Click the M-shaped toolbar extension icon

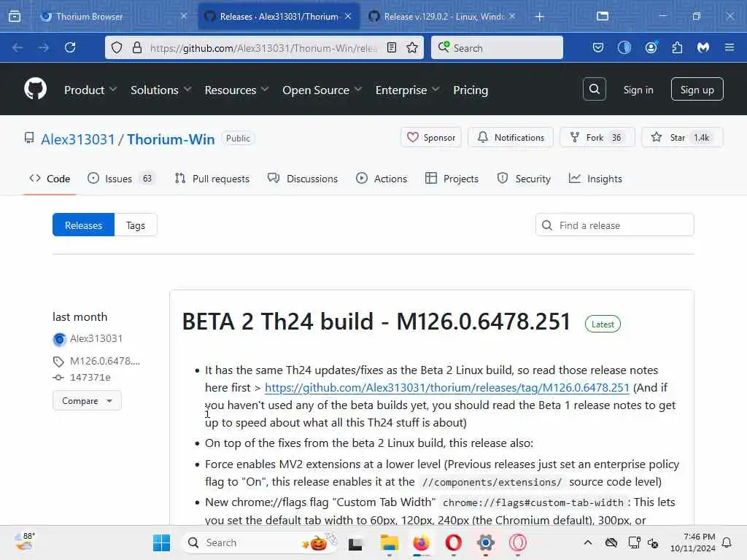coord(703,47)
